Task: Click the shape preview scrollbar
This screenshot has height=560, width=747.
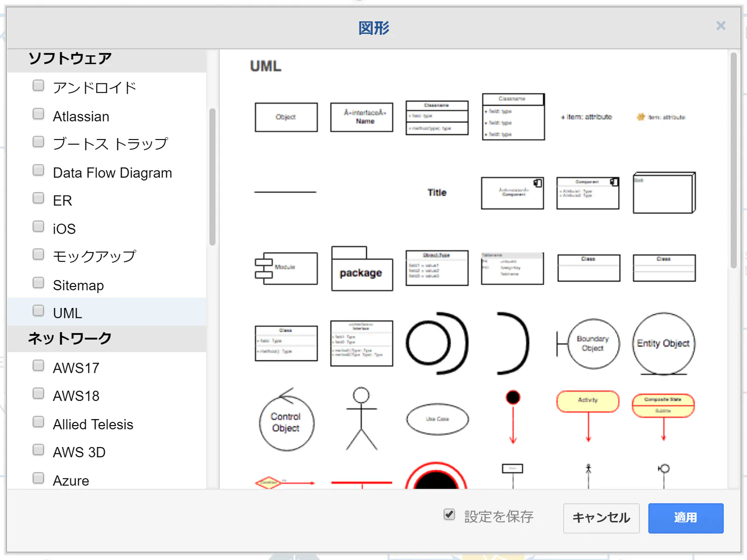Action: tap(733, 160)
